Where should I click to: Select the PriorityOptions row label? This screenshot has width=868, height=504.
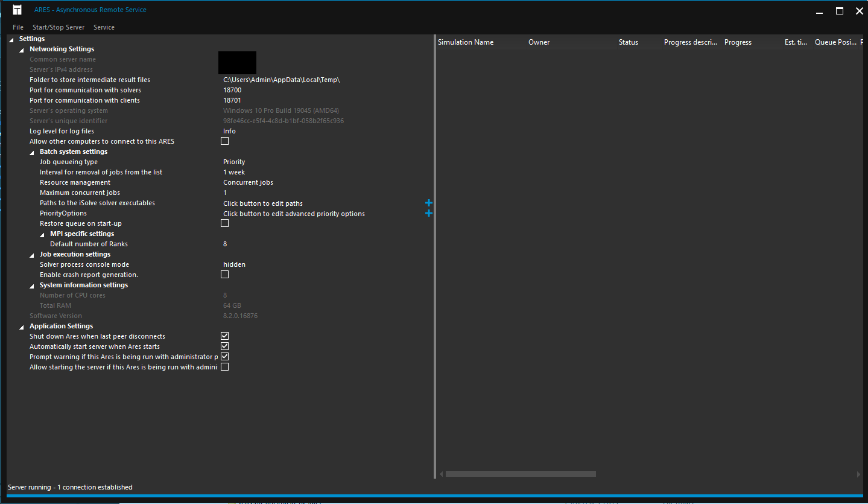pos(63,213)
